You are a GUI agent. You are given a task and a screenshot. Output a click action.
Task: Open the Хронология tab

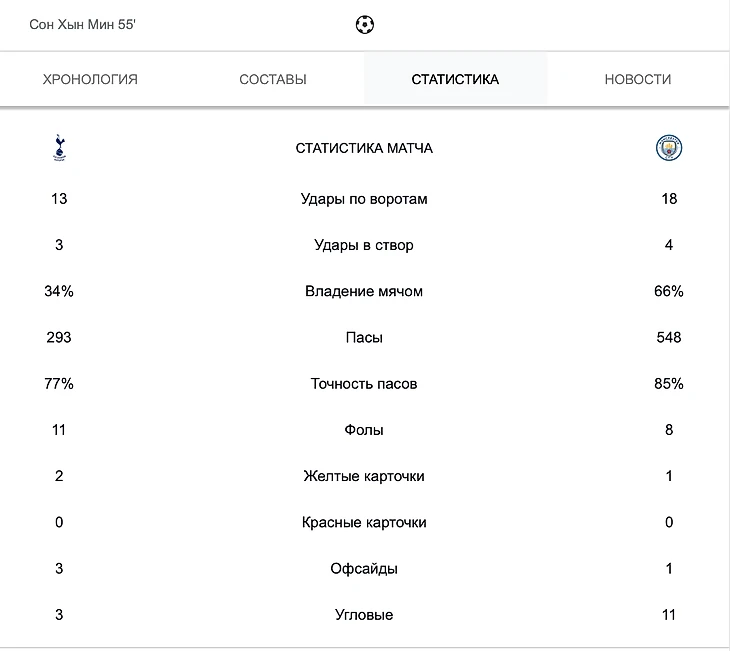pos(90,79)
